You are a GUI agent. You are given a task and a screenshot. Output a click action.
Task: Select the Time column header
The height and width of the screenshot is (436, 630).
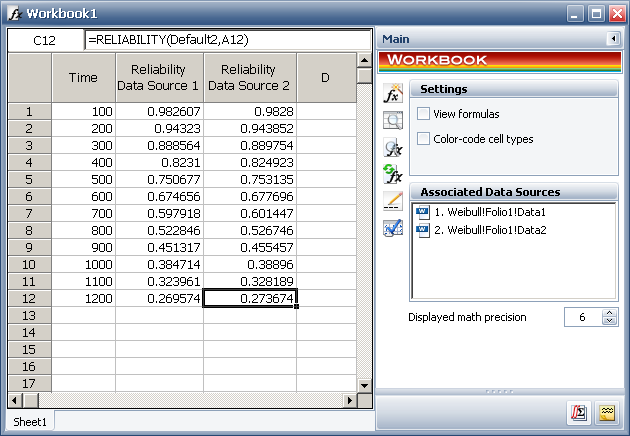pos(83,77)
